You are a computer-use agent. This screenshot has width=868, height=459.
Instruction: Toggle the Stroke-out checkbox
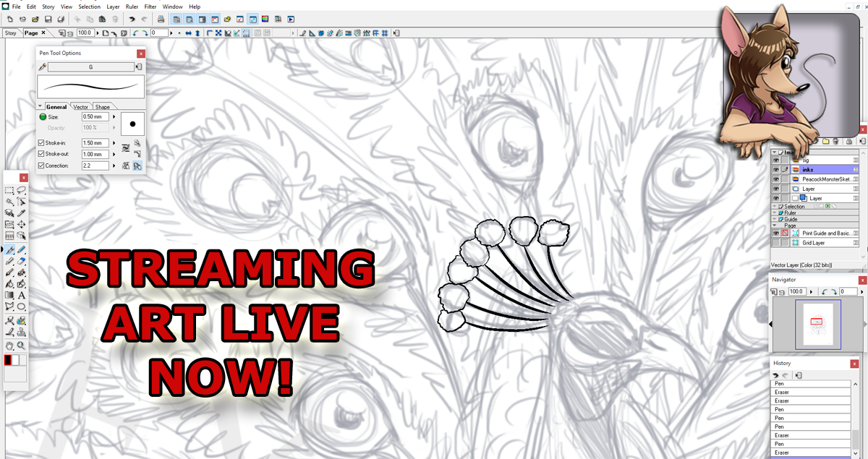point(41,154)
